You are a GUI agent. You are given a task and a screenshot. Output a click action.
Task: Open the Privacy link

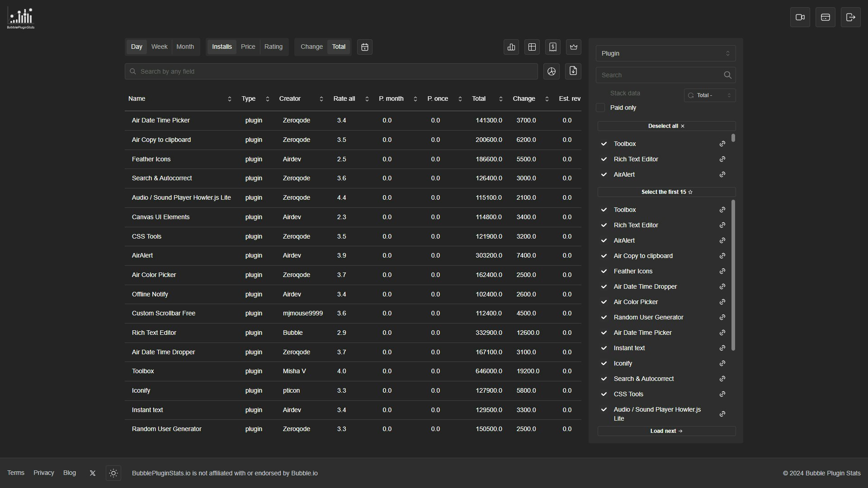pyautogui.click(x=44, y=473)
